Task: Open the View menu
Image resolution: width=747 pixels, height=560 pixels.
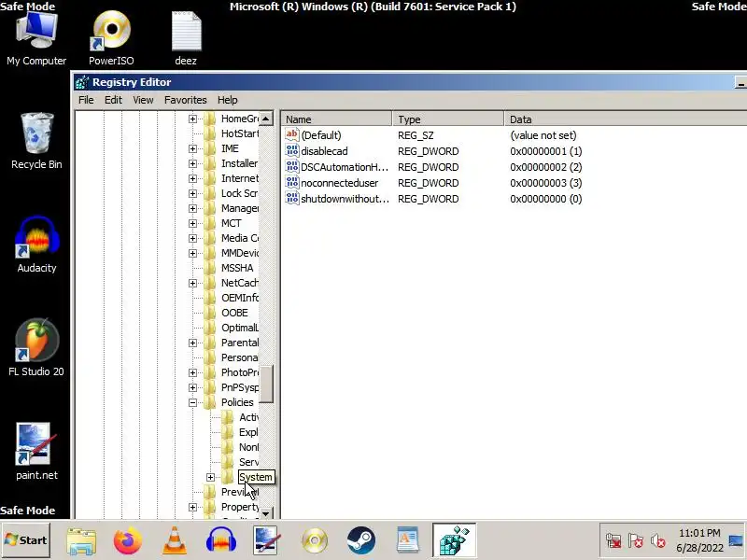Action: [143, 100]
